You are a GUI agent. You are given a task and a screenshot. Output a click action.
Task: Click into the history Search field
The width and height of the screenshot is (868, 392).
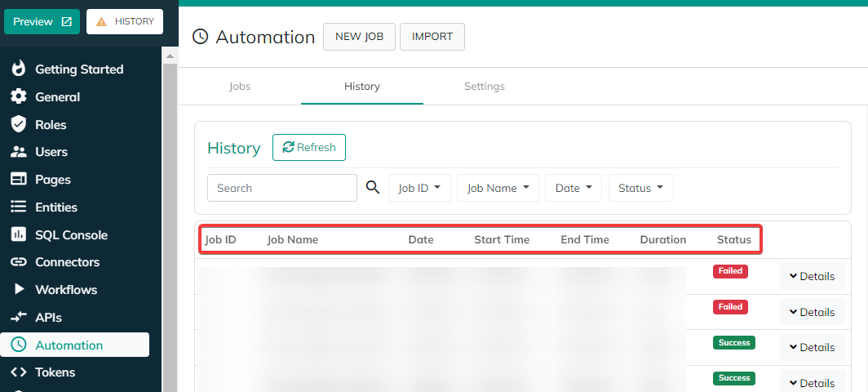click(282, 188)
